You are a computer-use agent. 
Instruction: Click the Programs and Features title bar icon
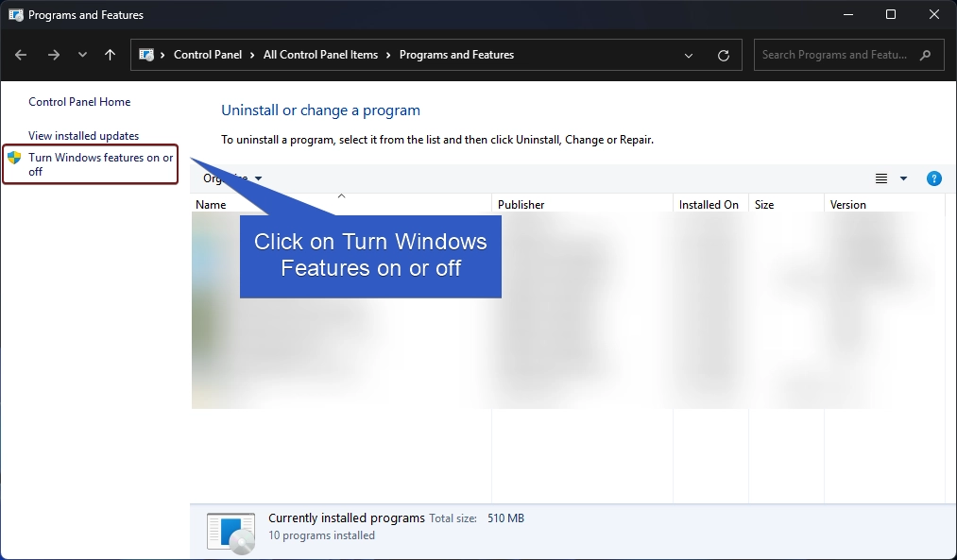(x=16, y=15)
